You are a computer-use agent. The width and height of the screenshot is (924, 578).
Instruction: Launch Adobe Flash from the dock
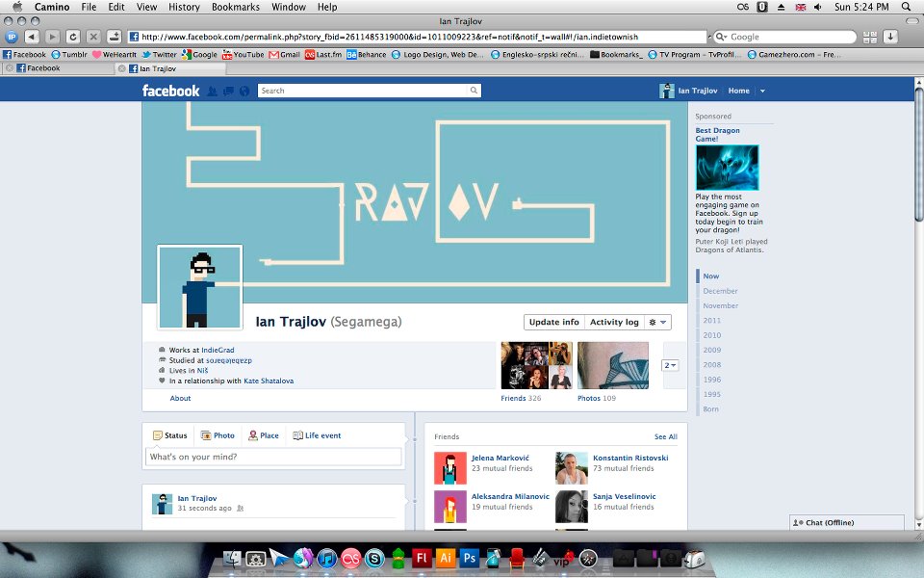[x=421, y=557]
